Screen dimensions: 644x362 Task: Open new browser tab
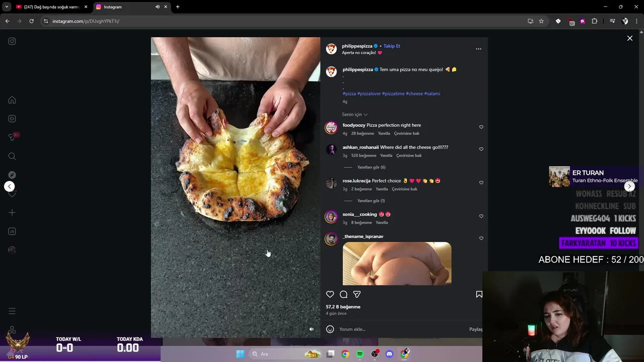coord(178,7)
